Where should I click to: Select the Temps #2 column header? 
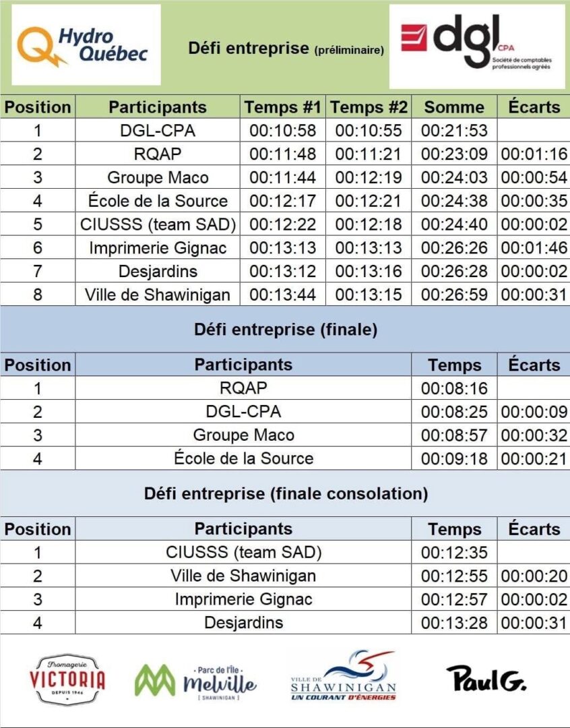pyautogui.click(x=369, y=107)
